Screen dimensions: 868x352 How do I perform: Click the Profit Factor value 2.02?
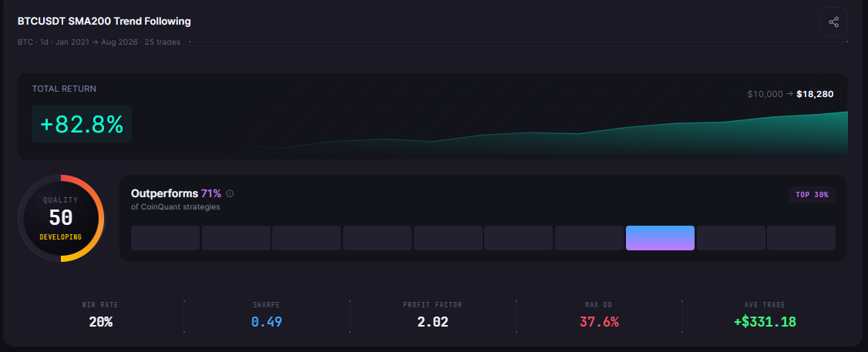[x=433, y=321]
